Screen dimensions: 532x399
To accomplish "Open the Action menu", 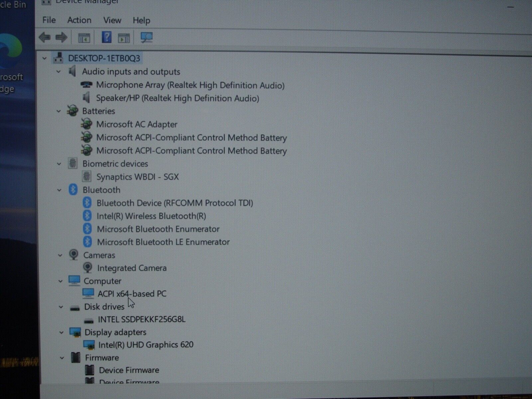I will point(79,20).
